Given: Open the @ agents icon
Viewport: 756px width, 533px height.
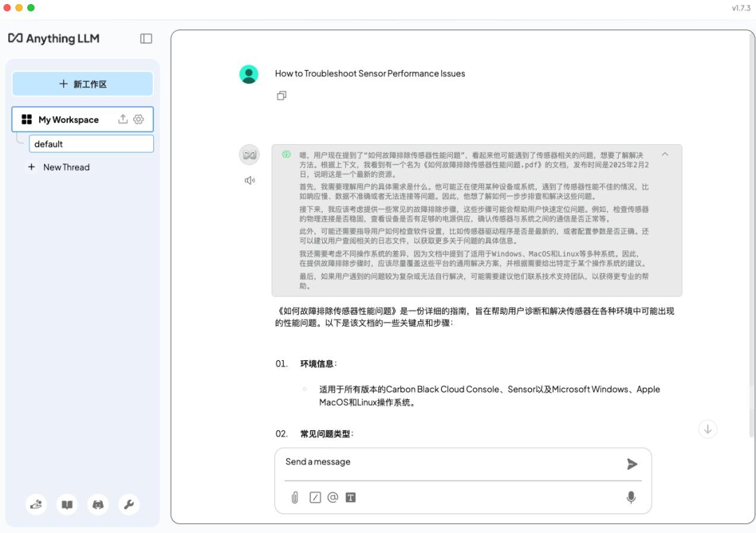Looking at the screenshot, I should click(332, 497).
